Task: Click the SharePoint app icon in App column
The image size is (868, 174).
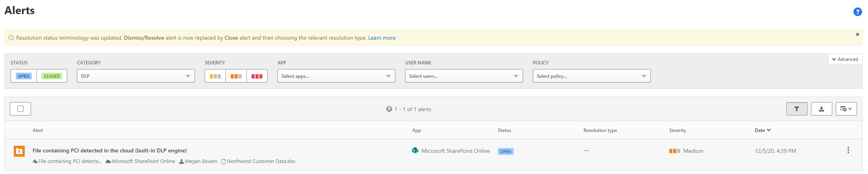Action: (415, 150)
